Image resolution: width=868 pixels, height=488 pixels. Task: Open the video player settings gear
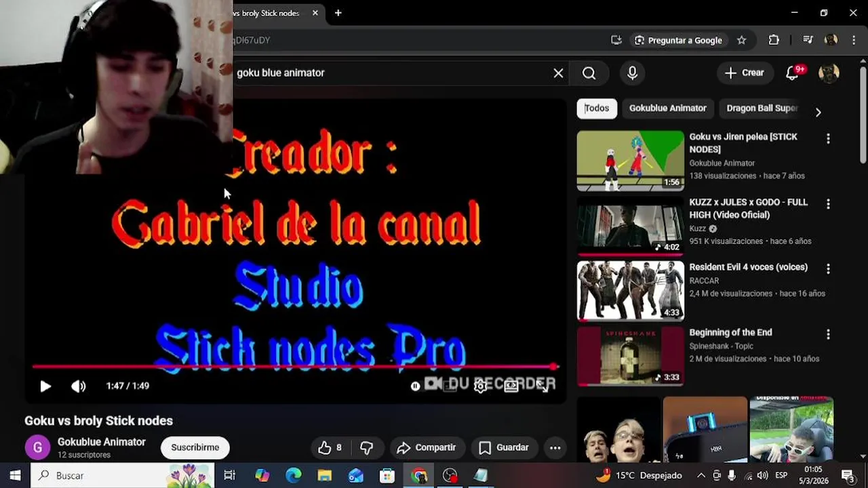coord(480,386)
